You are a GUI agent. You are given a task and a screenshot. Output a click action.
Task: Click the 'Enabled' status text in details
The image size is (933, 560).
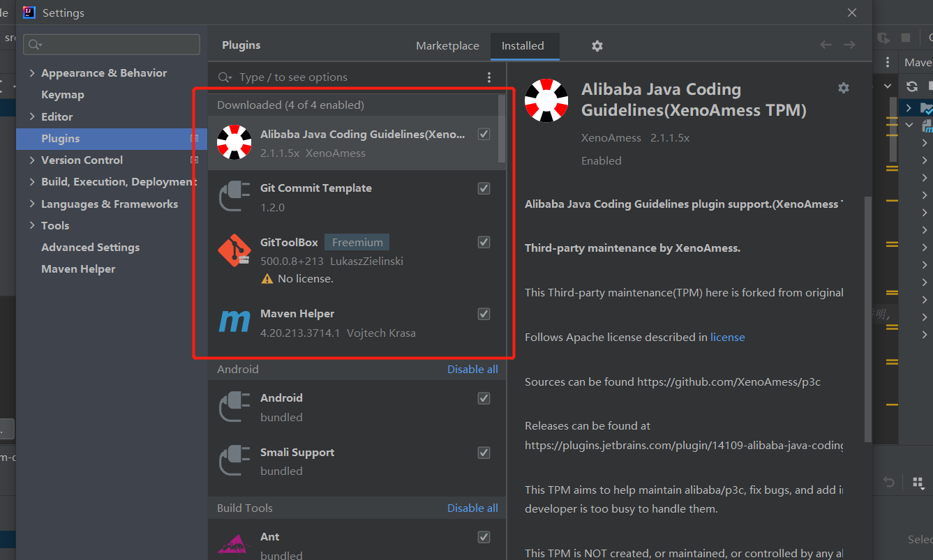602,160
